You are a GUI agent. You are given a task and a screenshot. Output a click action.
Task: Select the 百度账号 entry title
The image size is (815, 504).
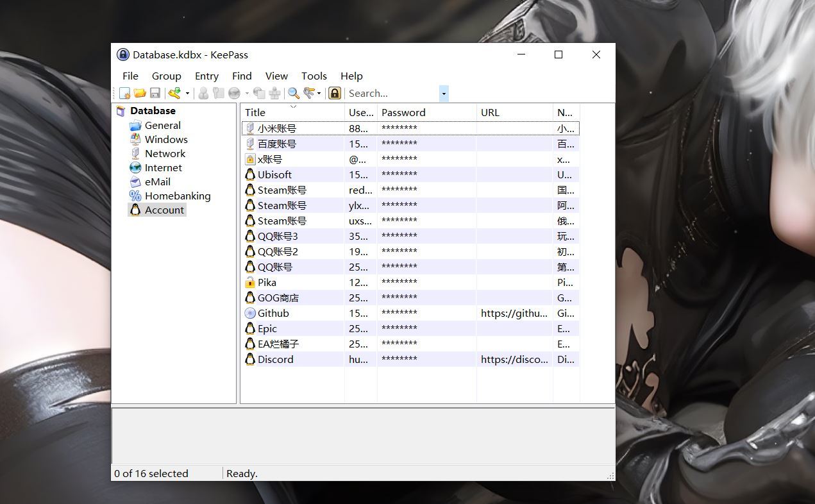click(x=277, y=144)
